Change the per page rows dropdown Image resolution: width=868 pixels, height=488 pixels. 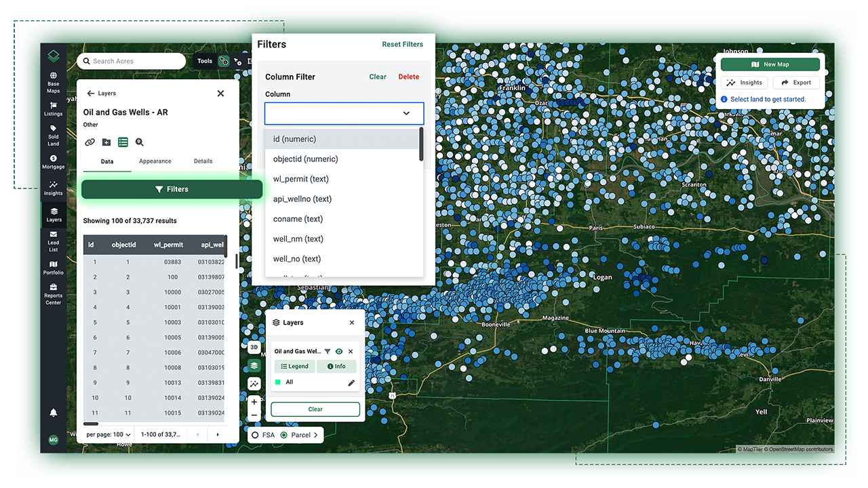coord(108,434)
